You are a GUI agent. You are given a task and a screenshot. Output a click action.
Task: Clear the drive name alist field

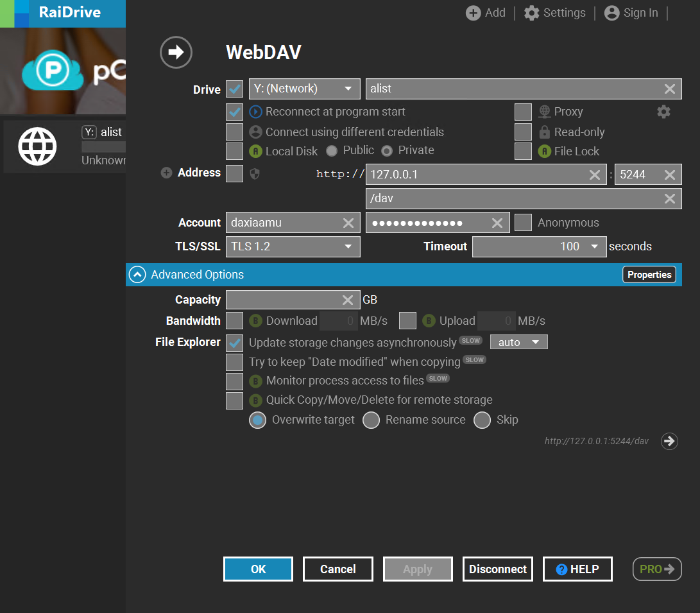click(x=670, y=89)
